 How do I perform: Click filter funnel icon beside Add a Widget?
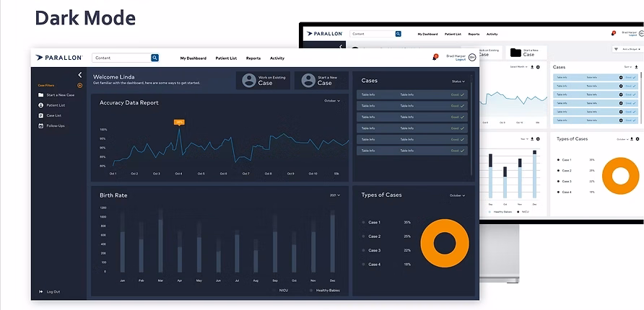(616, 49)
